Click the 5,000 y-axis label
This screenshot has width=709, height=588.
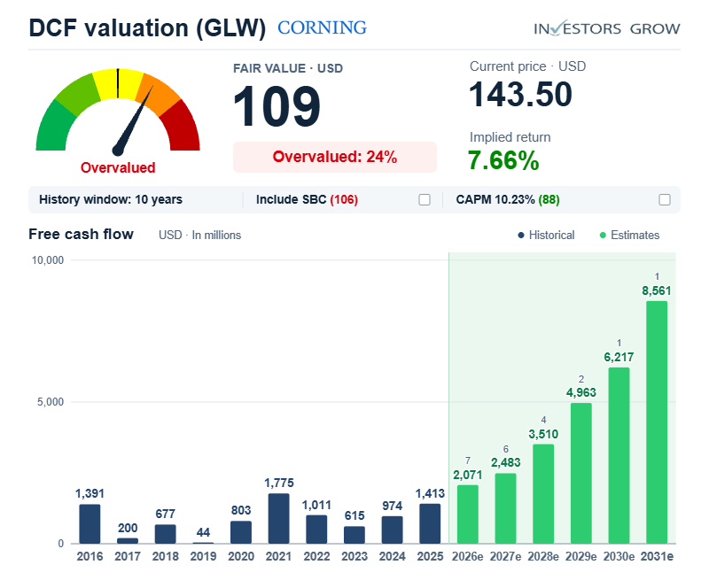coord(51,402)
